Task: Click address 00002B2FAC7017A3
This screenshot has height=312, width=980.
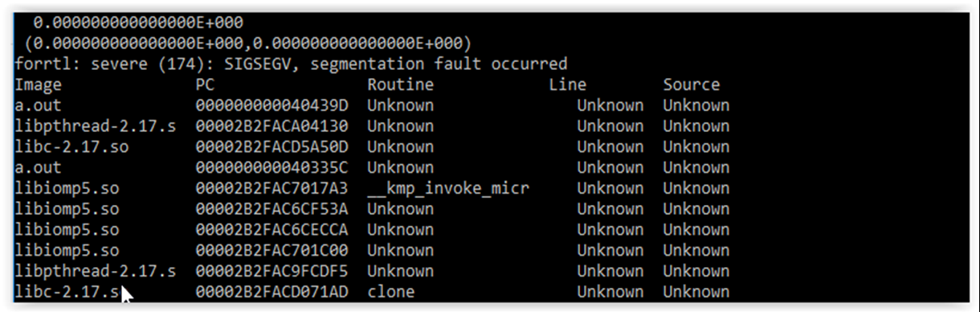Action: (272, 188)
